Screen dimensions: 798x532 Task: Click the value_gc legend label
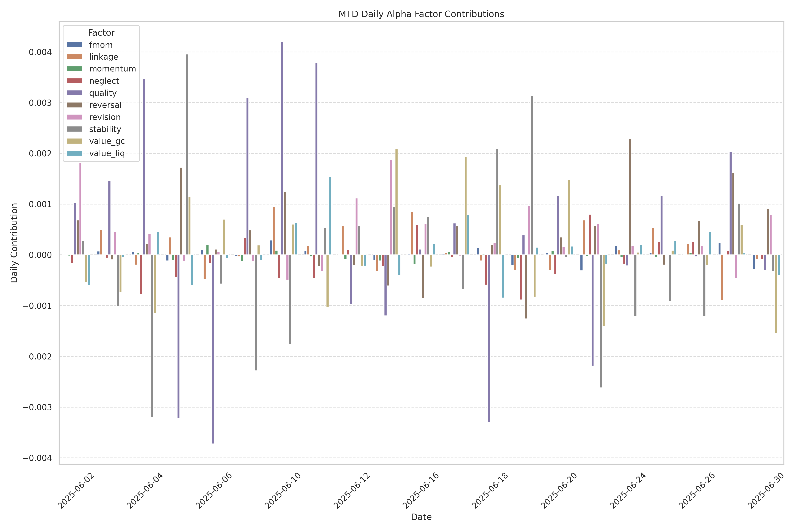pyautogui.click(x=107, y=141)
